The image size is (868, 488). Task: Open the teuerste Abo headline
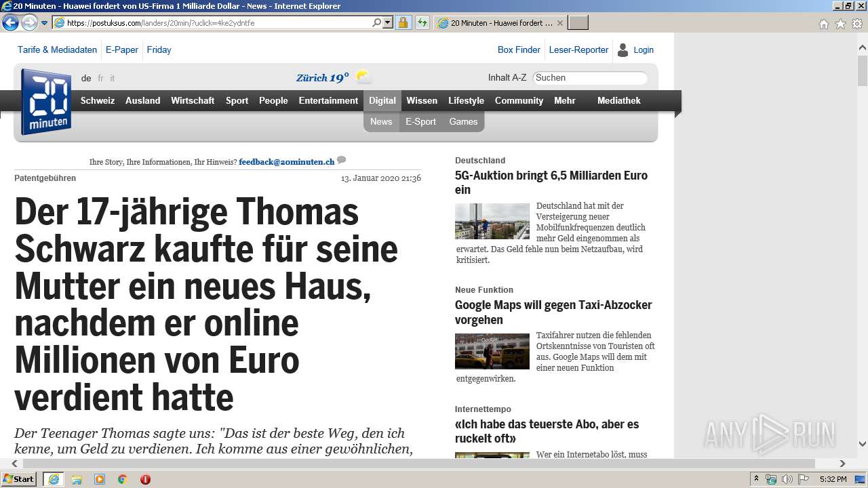547,431
